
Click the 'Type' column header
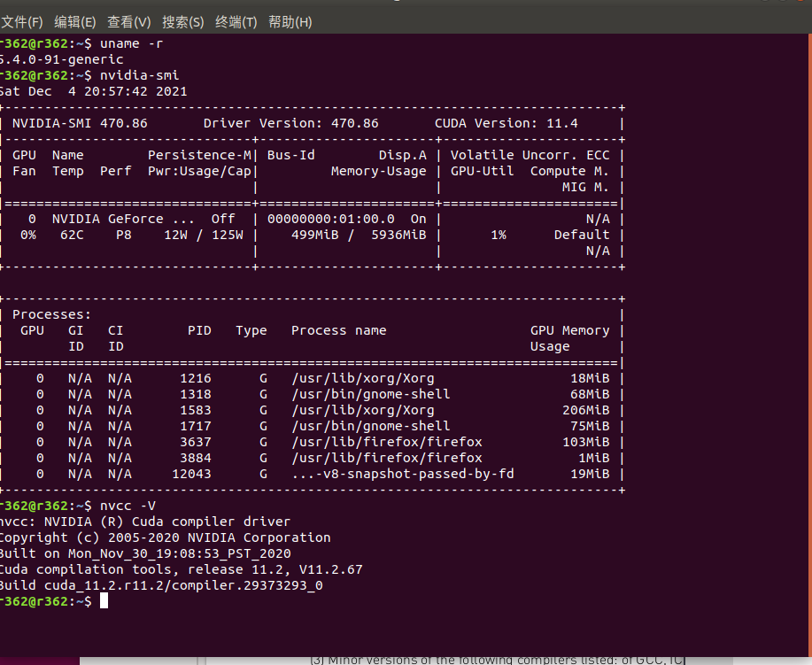(251, 330)
